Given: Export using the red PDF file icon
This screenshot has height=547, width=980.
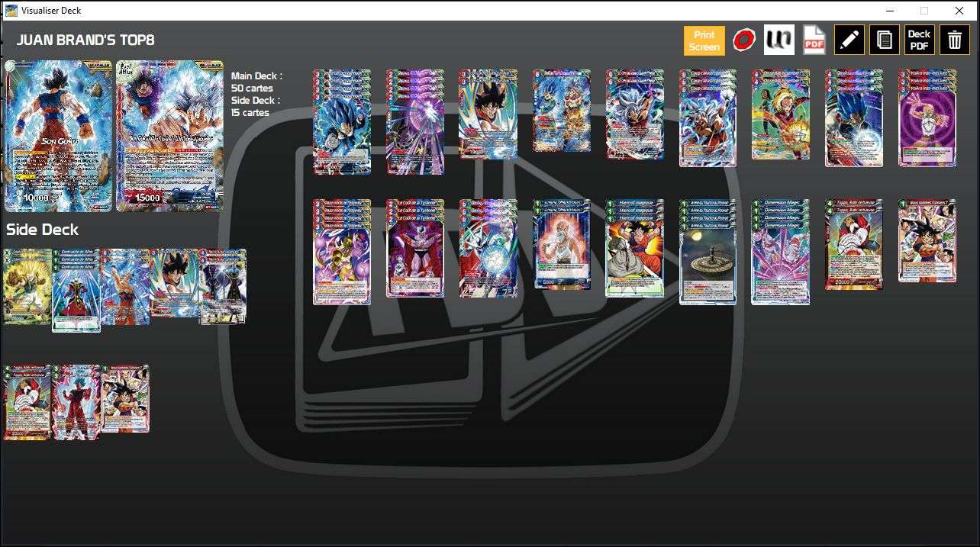Looking at the screenshot, I should pos(813,40).
